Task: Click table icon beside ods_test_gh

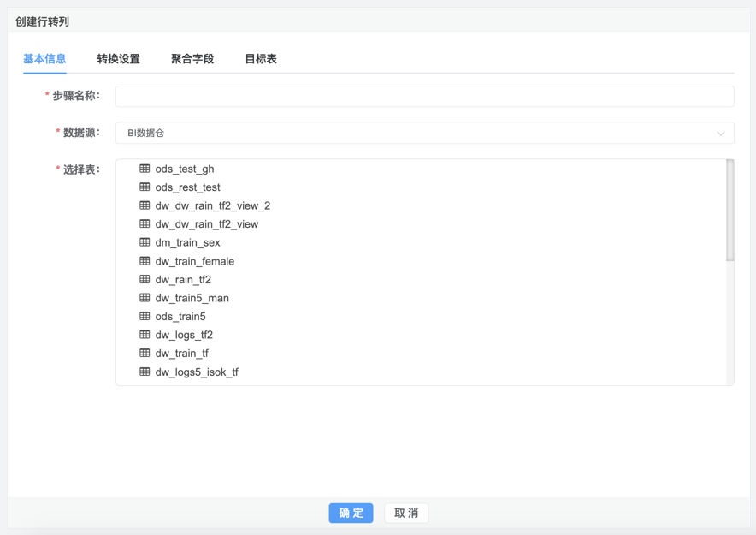Action: tap(145, 169)
